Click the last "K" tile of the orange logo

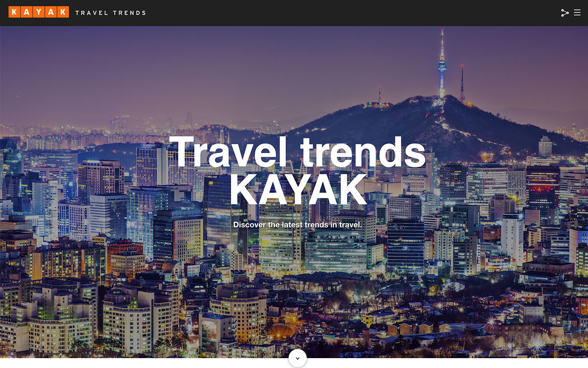(63, 12)
